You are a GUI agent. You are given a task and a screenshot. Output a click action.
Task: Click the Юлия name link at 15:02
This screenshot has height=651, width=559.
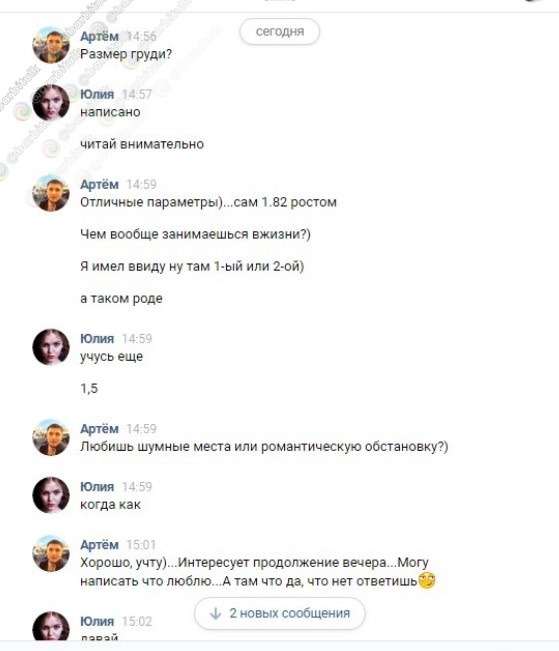[x=97, y=621]
